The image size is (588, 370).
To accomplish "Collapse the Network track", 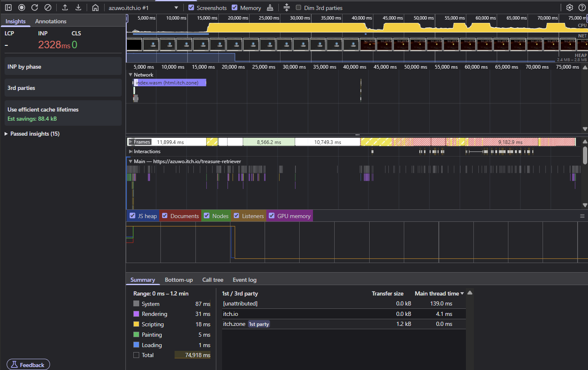I will point(130,75).
